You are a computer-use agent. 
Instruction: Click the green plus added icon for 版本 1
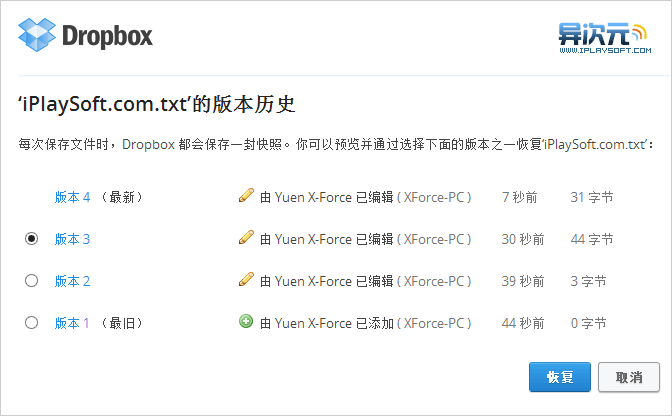coord(246,321)
